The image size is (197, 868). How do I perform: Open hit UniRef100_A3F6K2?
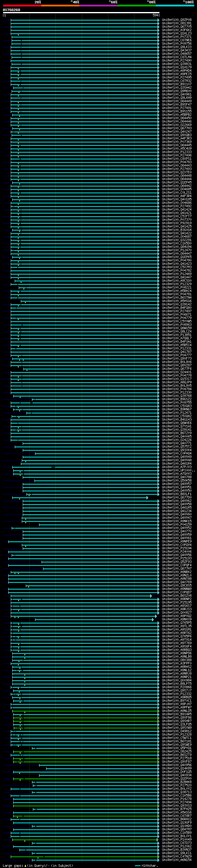pyautogui.click(x=177, y=30)
